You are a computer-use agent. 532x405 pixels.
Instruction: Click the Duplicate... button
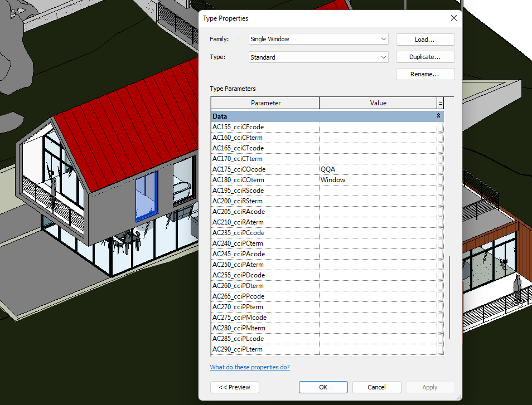425,57
